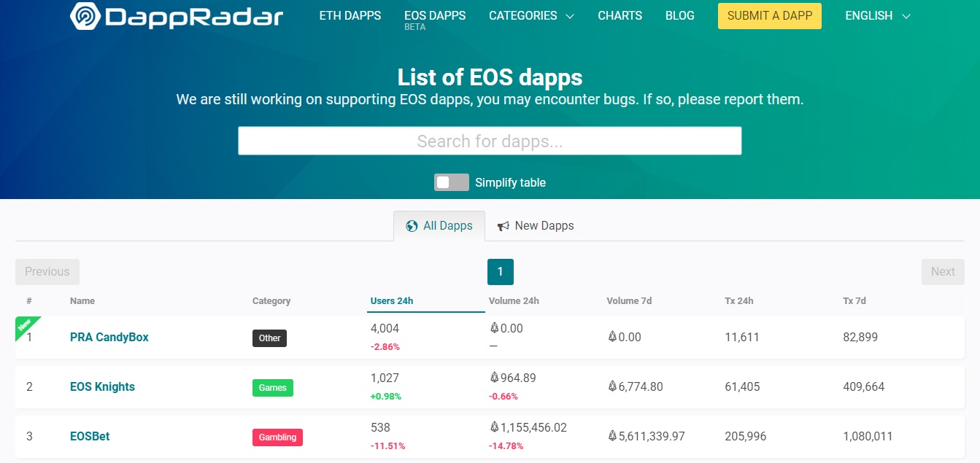The width and height of the screenshot is (980, 463).
Task: Click the -0.66% volume change value
Action: pyautogui.click(x=503, y=397)
